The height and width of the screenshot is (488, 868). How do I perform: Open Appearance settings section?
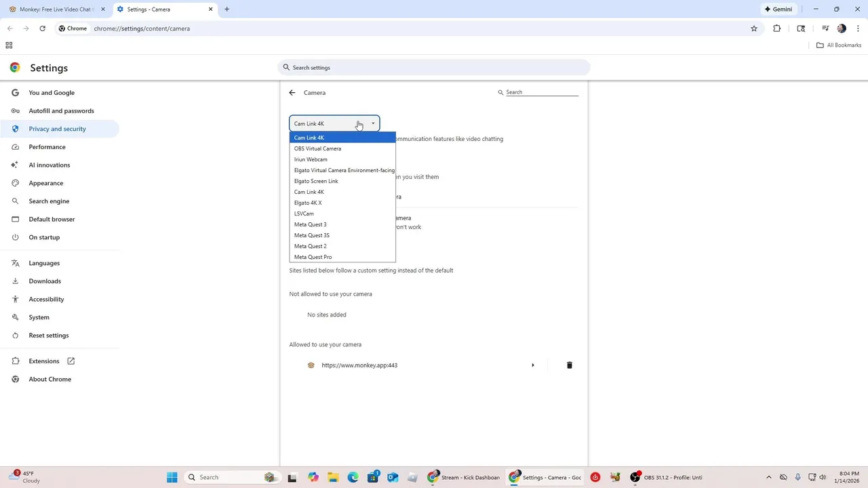tap(60, 183)
